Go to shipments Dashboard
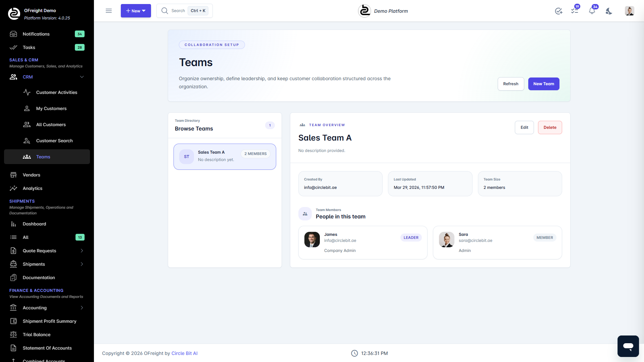Viewport: 644px width, 362px height. tap(34, 224)
